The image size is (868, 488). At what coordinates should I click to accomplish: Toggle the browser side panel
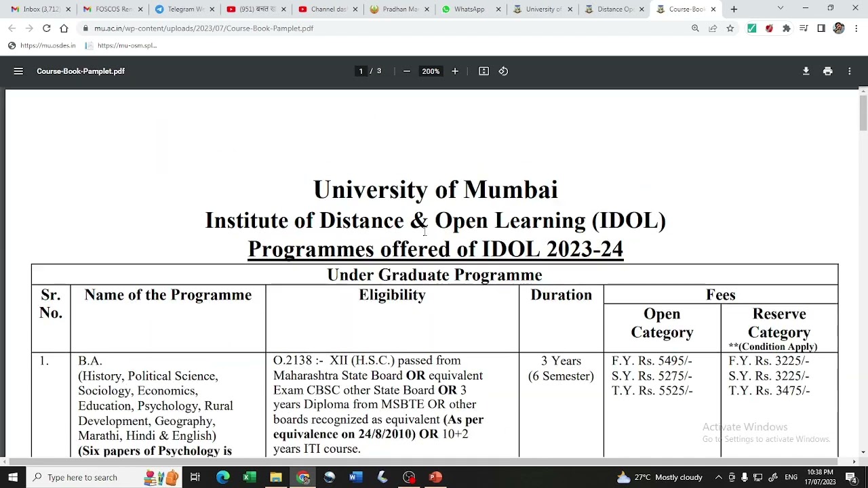(821, 28)
